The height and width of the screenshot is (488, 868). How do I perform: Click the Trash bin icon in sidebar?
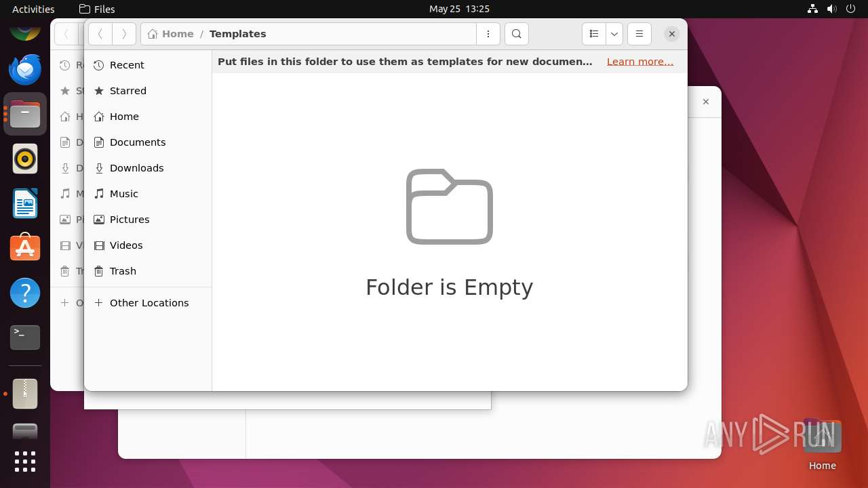click(99, 271)
